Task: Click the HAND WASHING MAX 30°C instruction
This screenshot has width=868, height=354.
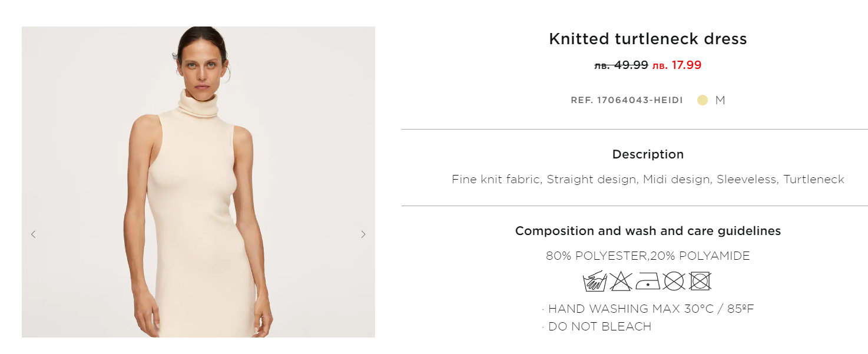Action: click(x=650, y=309)
